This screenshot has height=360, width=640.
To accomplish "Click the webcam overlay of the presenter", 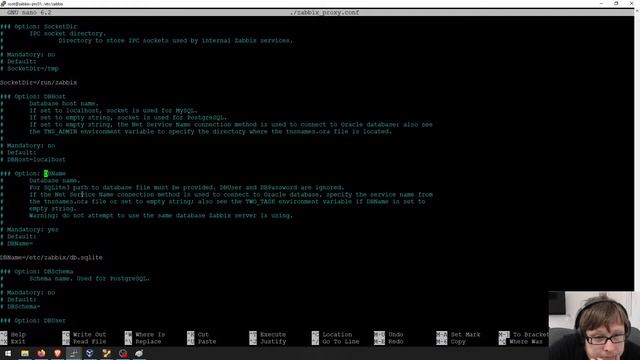I will pyautogui.click(x=594, y=325).
